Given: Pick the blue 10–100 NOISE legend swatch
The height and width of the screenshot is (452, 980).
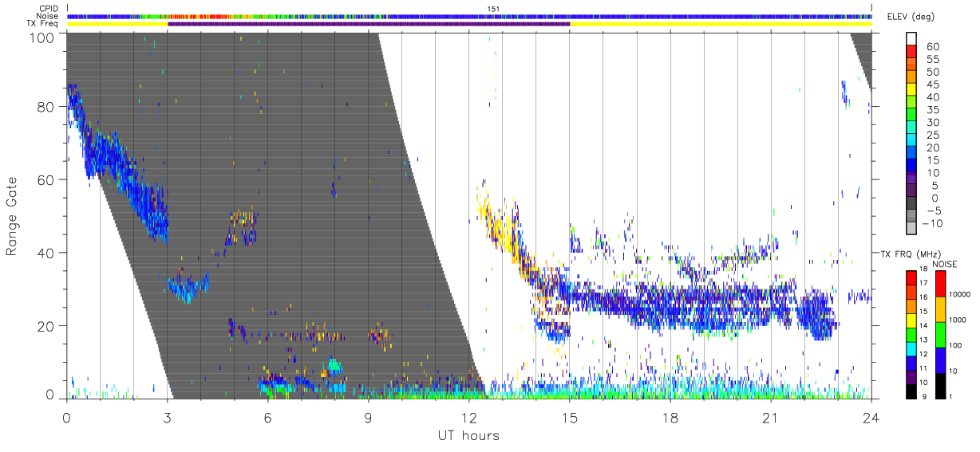Looking at the screenshot, I should coord(940,359).
